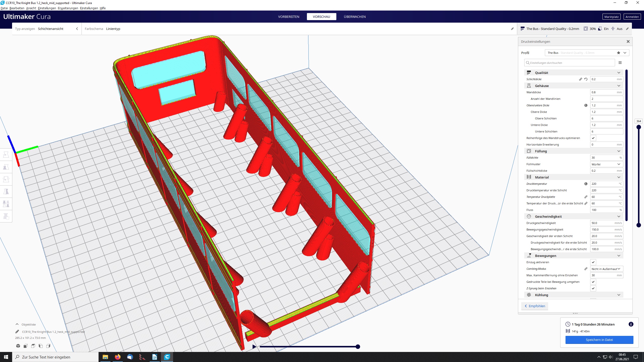Viewport: 644px width, 362px height.
Task: Select the Scale tool in left toolbar
Action: click(6, 167)
